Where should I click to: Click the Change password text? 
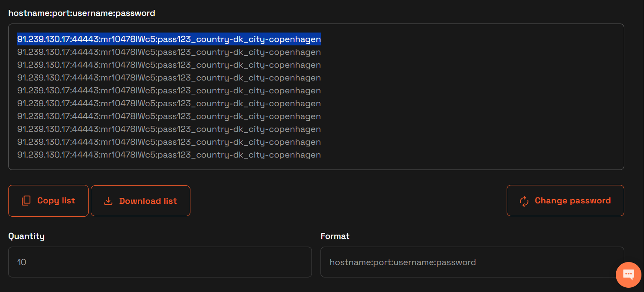point(573,201)
